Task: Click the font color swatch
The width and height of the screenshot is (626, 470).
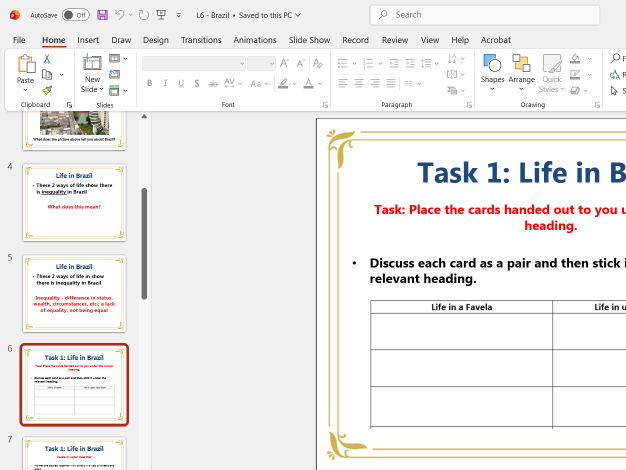Action: point(309,83)
